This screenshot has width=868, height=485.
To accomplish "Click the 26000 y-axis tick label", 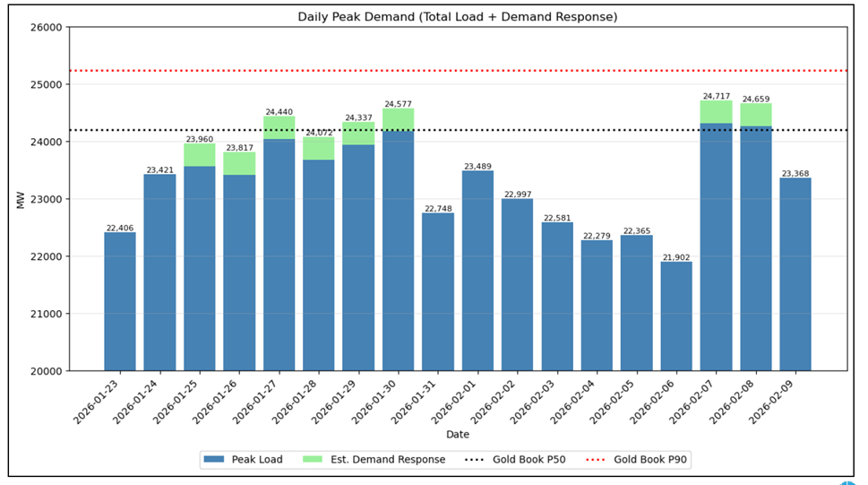I will [x=44, y=27].
